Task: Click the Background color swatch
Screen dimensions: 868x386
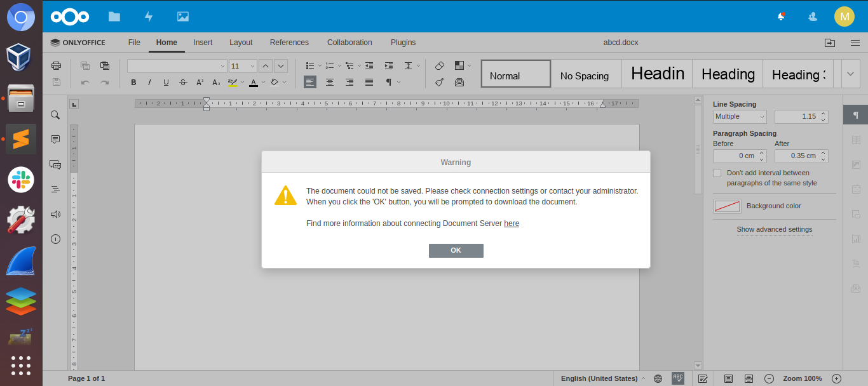Action: [x=727, y=206]
